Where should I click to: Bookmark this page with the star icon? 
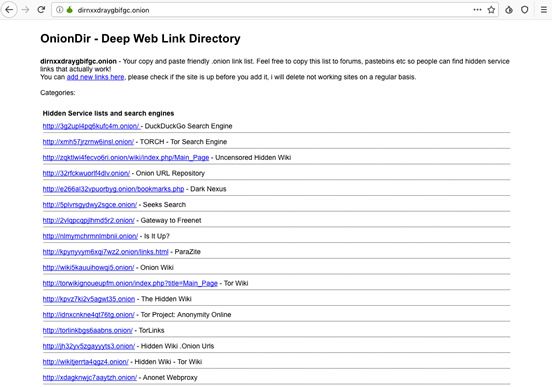point(491,10)
